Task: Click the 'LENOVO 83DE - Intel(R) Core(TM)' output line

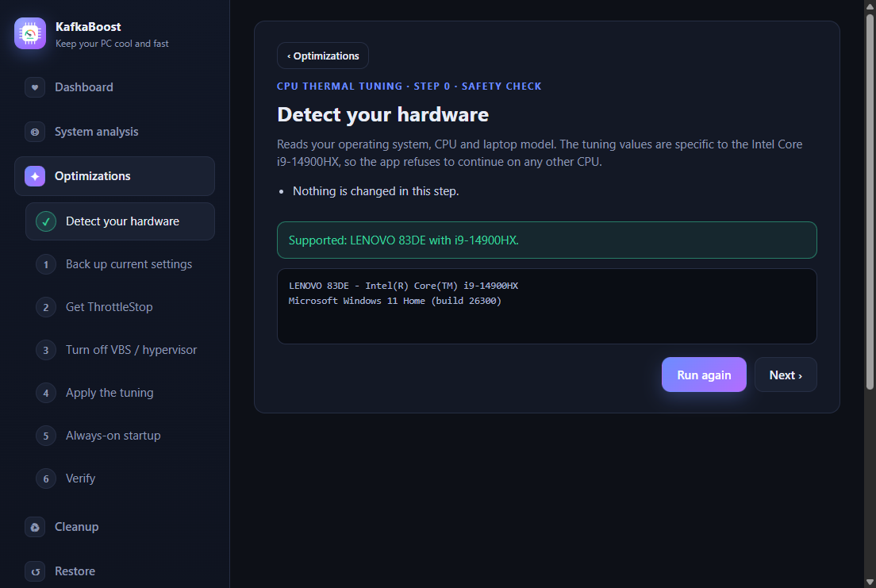Action: pos(403,286)
